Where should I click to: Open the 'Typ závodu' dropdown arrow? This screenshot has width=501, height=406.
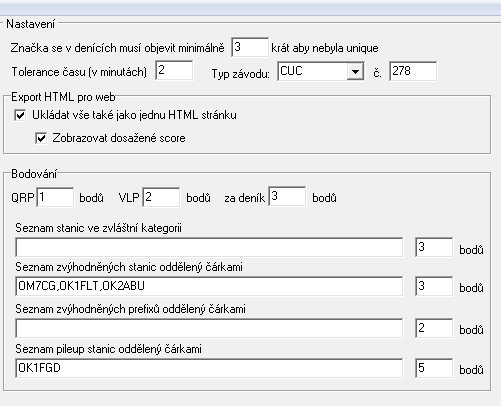[x=355, y=71]
